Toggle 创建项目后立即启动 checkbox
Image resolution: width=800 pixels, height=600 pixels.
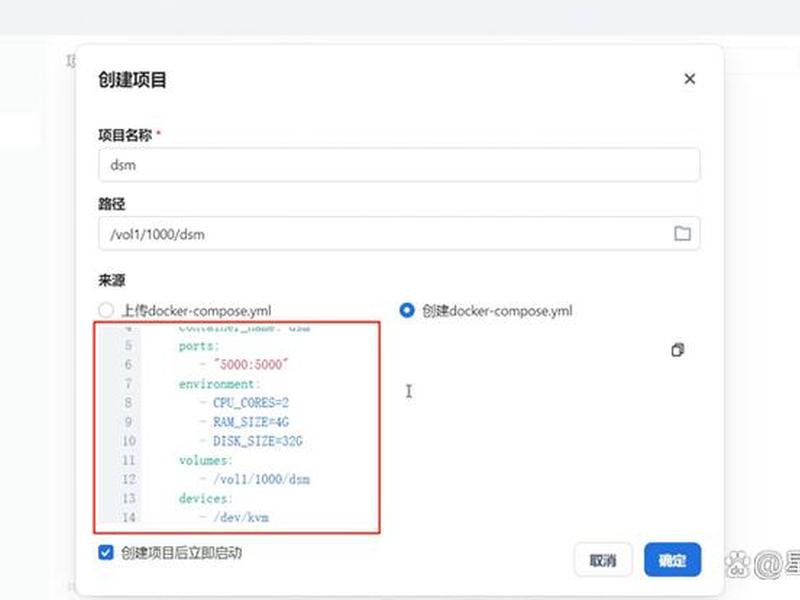coord(106,553)
